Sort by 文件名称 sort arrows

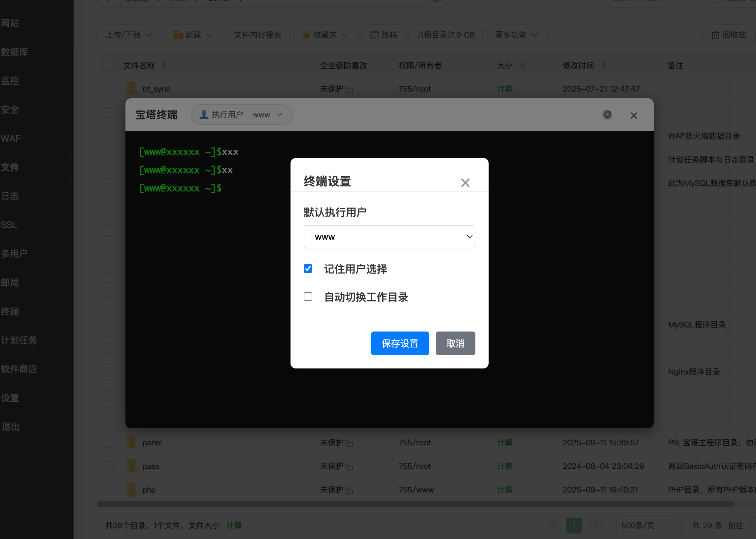pos(165,66)
